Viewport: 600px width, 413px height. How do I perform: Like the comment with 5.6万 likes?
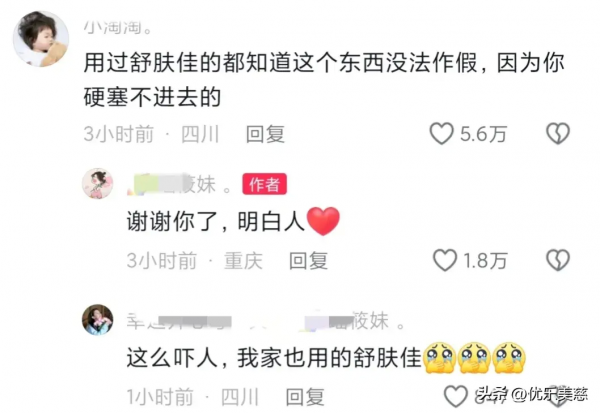[x=442, y=134]
